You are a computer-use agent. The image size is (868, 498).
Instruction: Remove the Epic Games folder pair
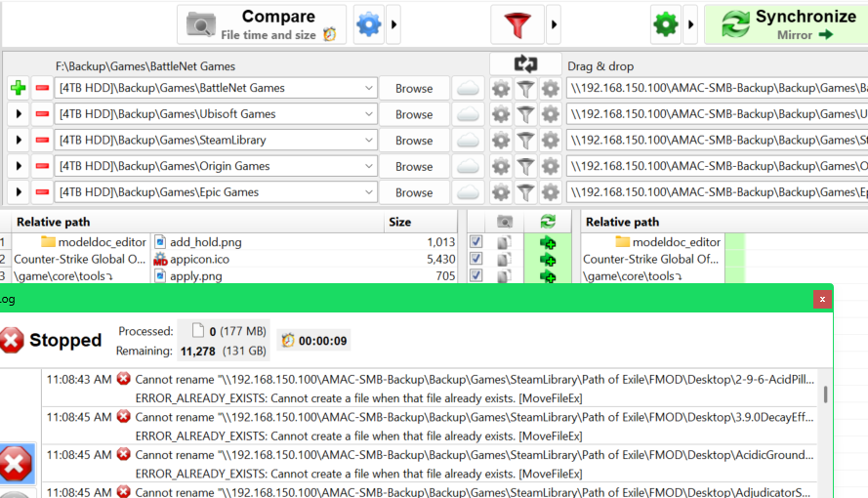tap(42, 192)
